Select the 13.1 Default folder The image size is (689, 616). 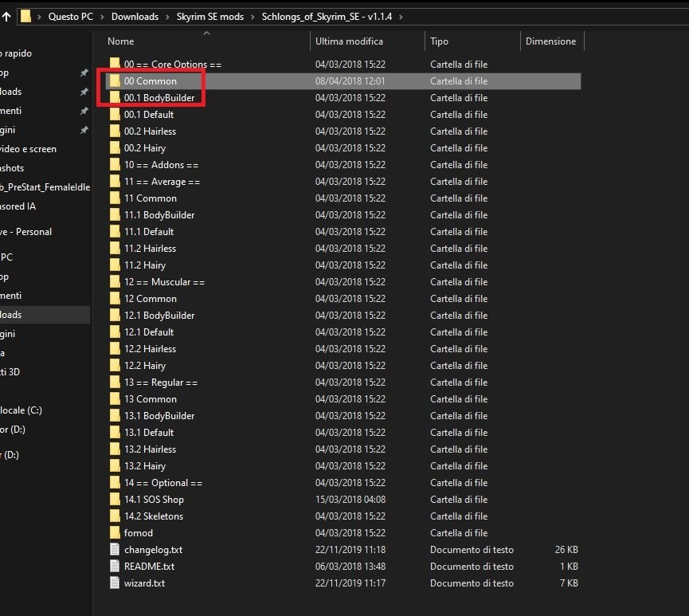tap(148, 432)
